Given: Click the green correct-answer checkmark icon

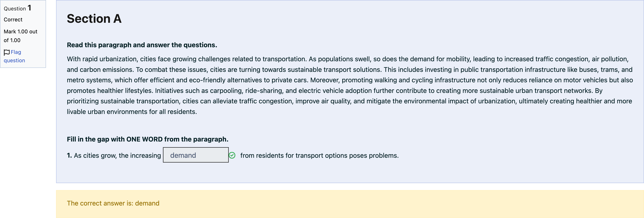Looking at the screenshot, I should pyautogui.click(x=232, y=156).
